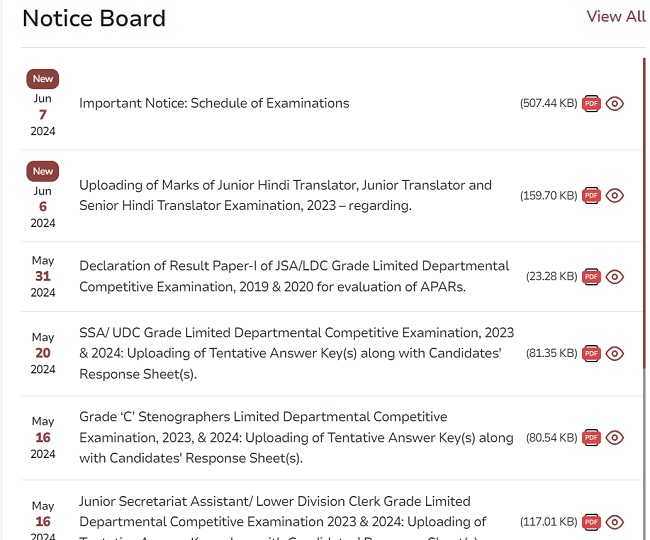This screenshot has width=650, height=540.
Task: Click eye icon for SSA/UDC answer key notice
Action: click(615, 353)
